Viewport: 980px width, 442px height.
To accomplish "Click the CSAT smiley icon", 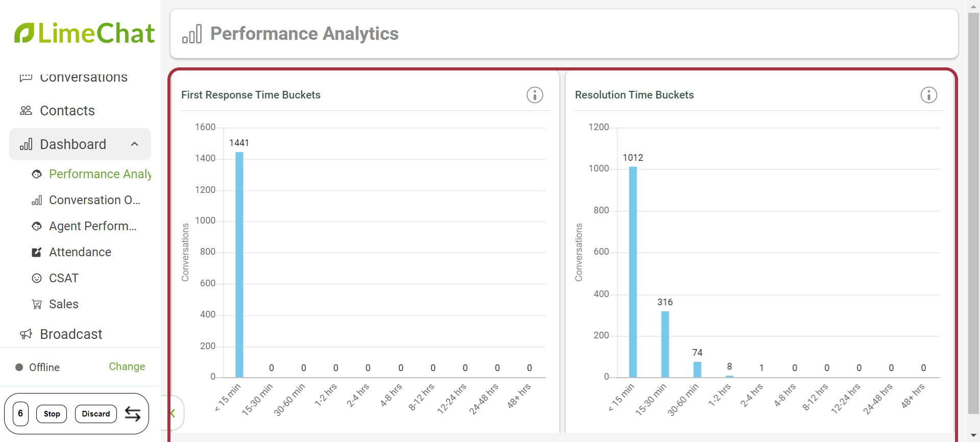I will click(37, 279).
